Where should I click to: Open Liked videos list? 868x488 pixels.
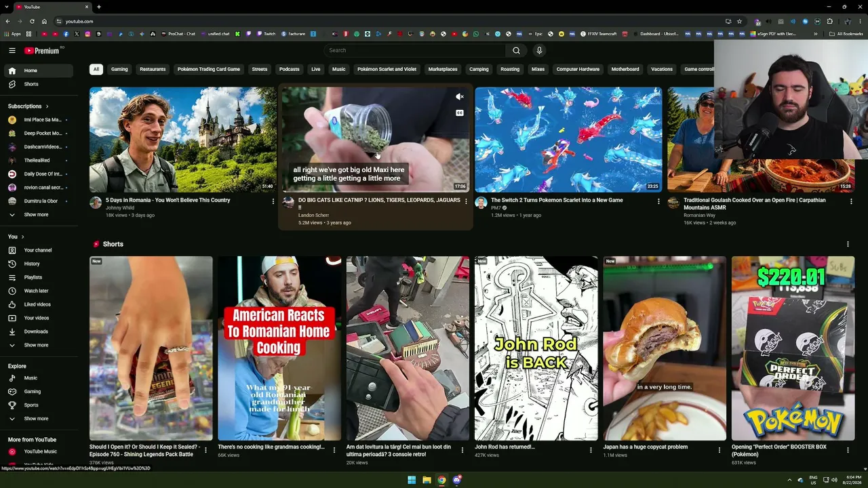(38, 304)
